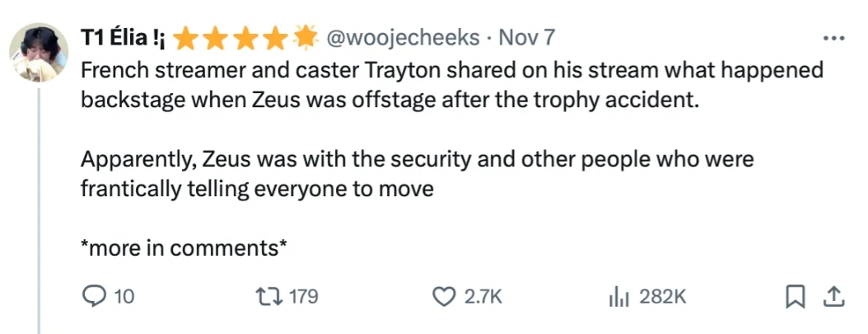This screenshot has height=334, width=868.
Task: Click the 282K views count
Action: (x=662, y=297)
